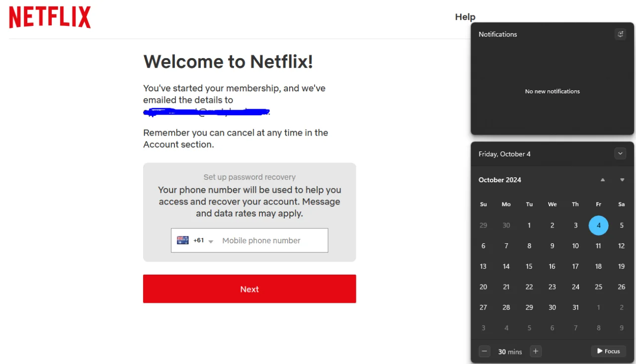Image resolution: width=636 pixels, height=364 pixels.
Task: Start a Focus session
Action: pos(609,351)
